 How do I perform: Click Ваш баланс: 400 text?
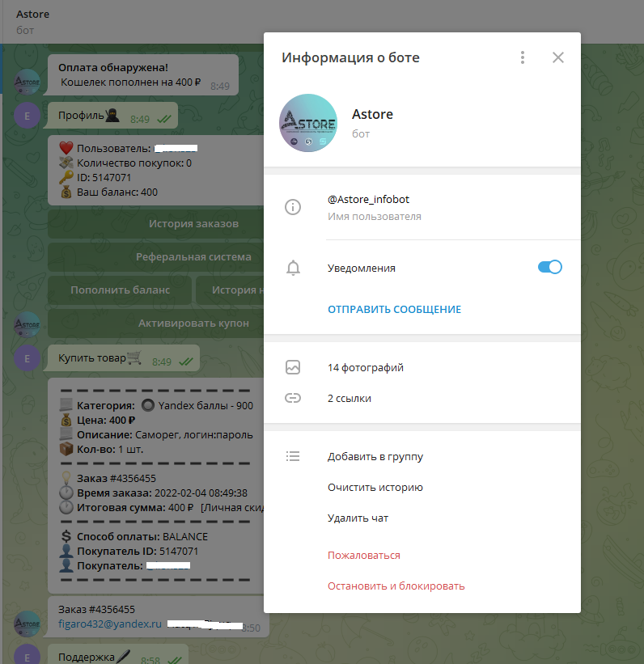coord(117,192)
